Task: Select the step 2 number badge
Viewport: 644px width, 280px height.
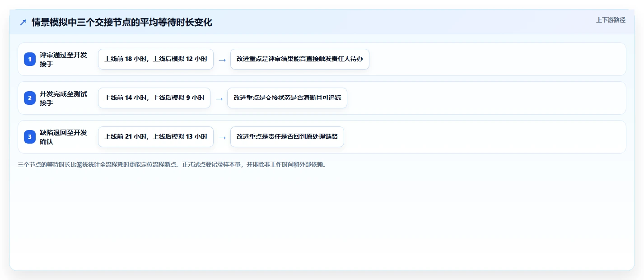Action: [30, 98]
